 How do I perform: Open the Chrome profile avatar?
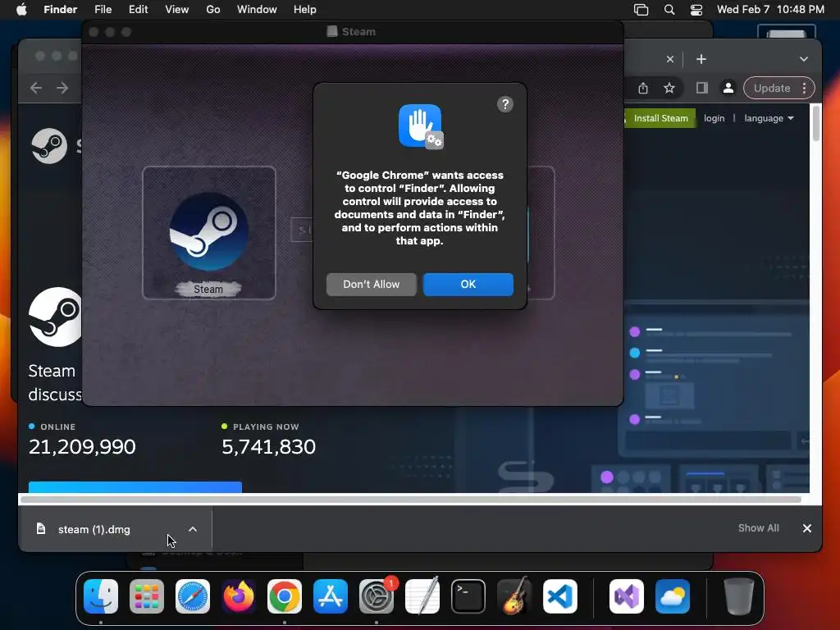pos(728,88)
